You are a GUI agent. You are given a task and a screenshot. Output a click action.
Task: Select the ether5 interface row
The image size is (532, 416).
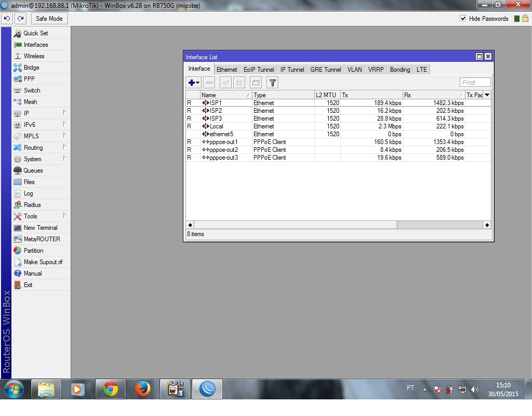[x=338, y=134]
